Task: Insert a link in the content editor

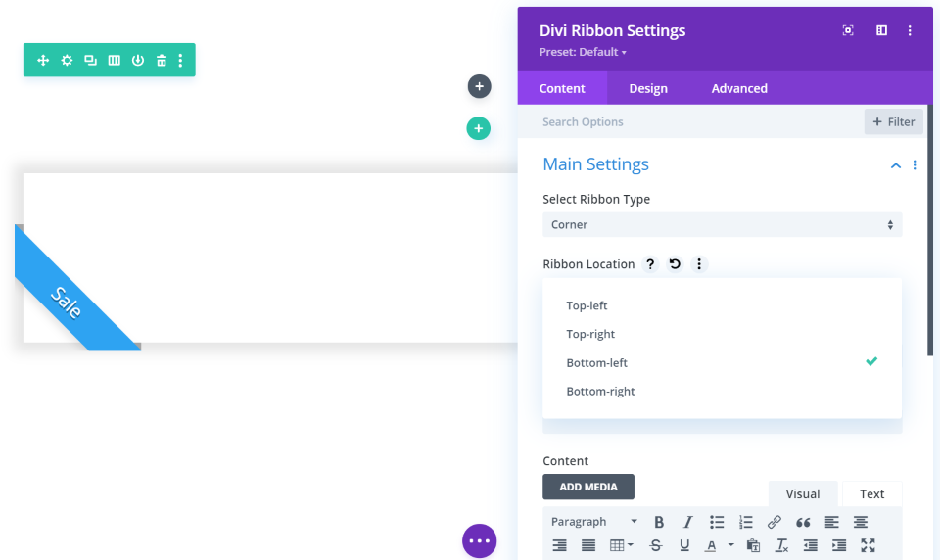Action: coord(774,522)
